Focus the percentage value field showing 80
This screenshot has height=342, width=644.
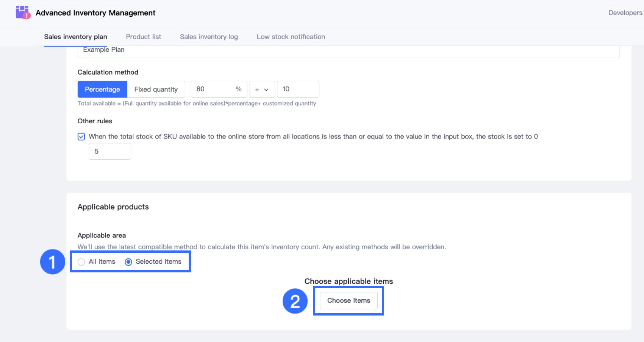point(213,89)
